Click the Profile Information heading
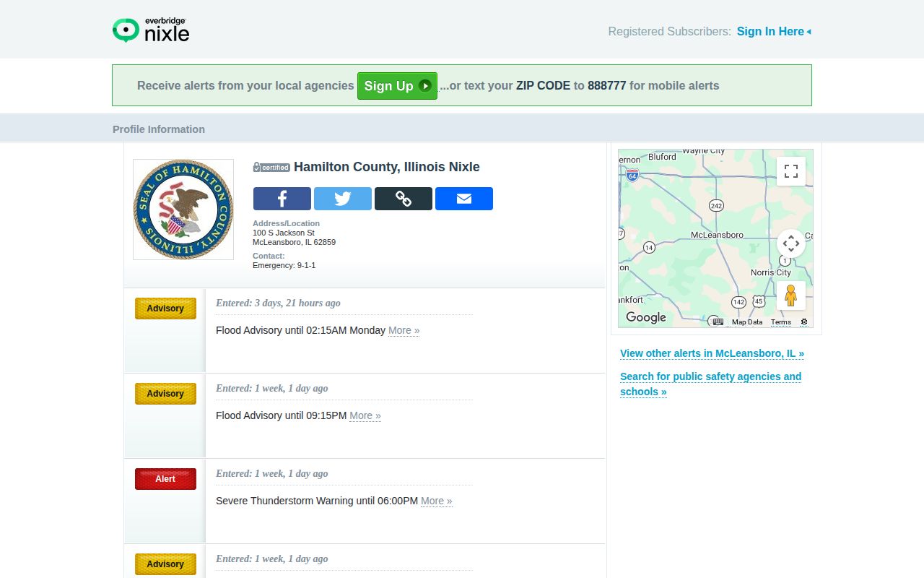This screenshot has height=578, width=924. tap(159, 129)
